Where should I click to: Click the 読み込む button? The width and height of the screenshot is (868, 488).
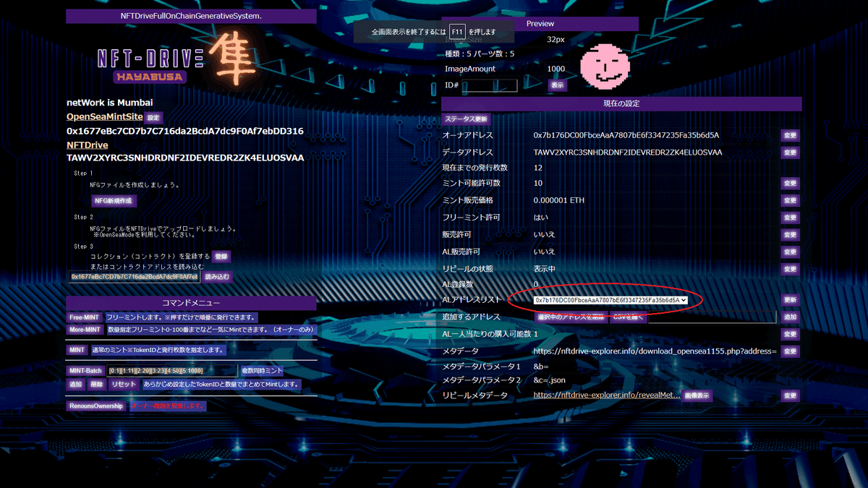pyautogui.click(x=217, y=277)
